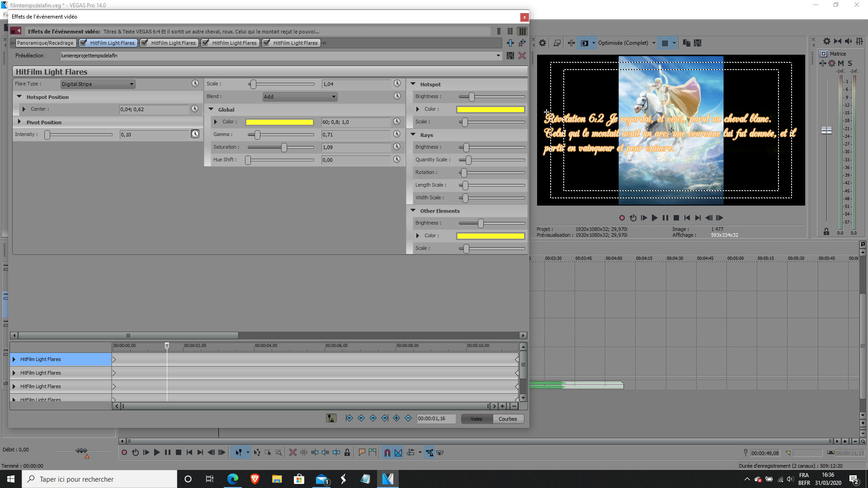Click the downmix output icon
The width and height of the screenshot is (868, 488).
tap(838, 41)
